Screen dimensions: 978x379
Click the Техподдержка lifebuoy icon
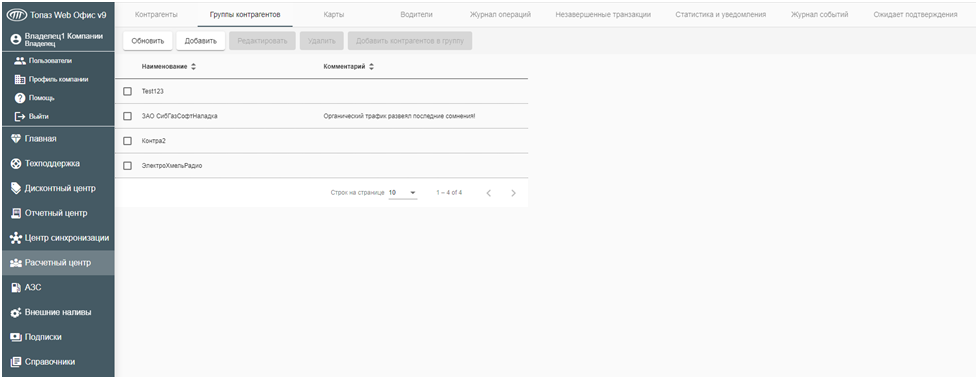pyautogui.click(x=16, y=163)
